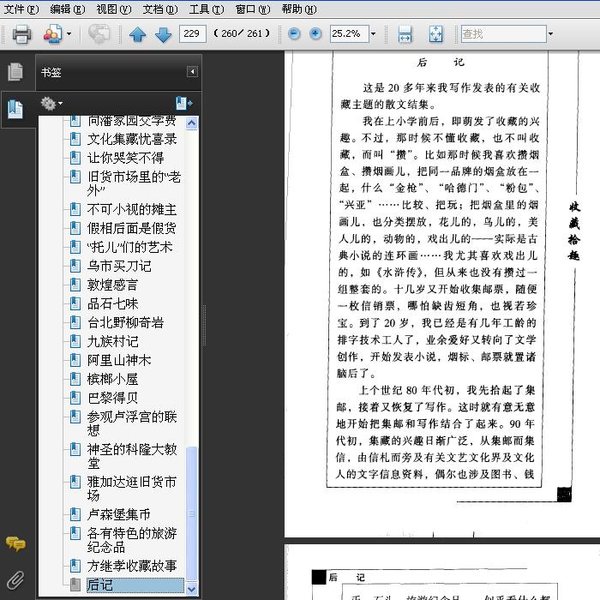Click the Print icon in toolbar

click(20, 34)
